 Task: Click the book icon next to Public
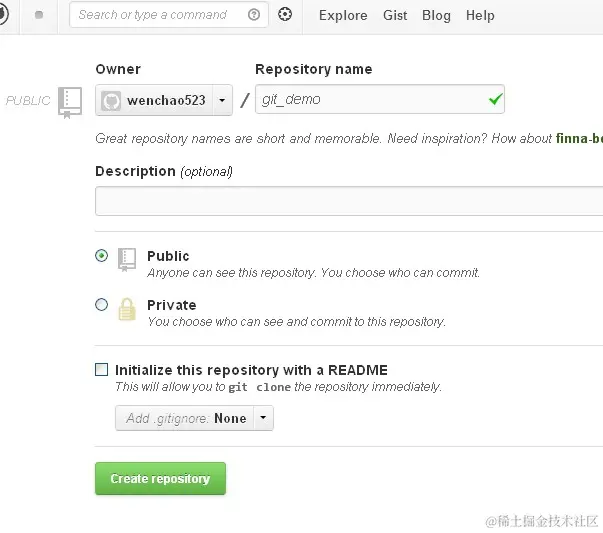[x=127, y=259]
